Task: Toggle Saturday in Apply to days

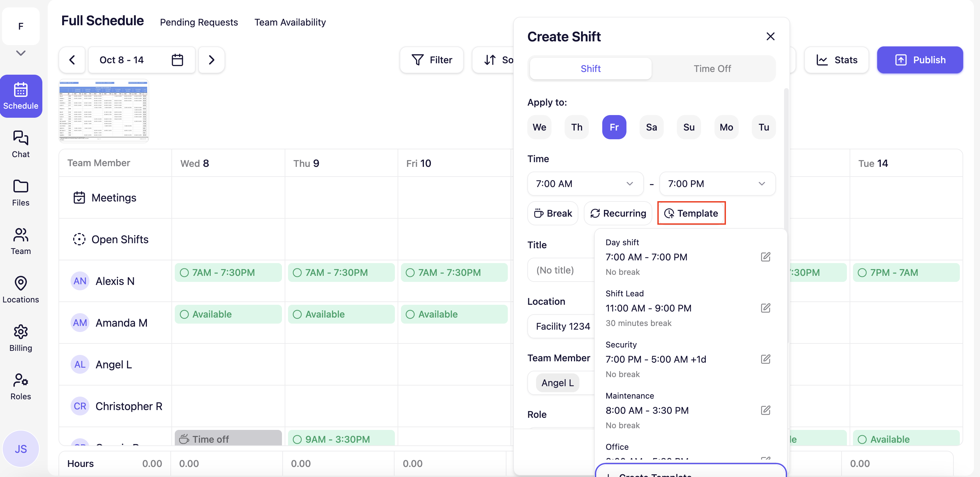Action: (651, 127)
